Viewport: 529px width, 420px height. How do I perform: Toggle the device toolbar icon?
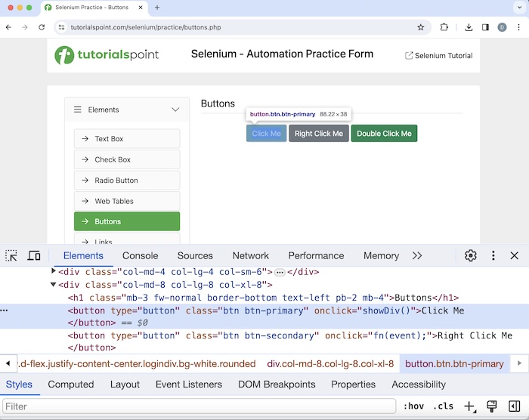tap(34, 256)
